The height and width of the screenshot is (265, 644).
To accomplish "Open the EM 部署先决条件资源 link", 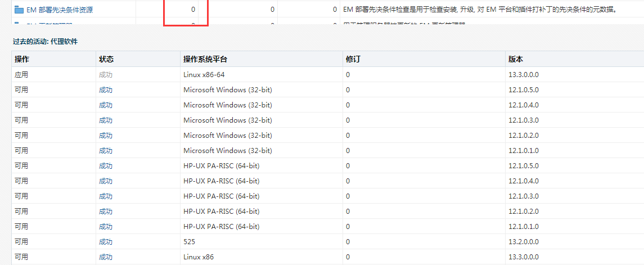I will 60,10.
